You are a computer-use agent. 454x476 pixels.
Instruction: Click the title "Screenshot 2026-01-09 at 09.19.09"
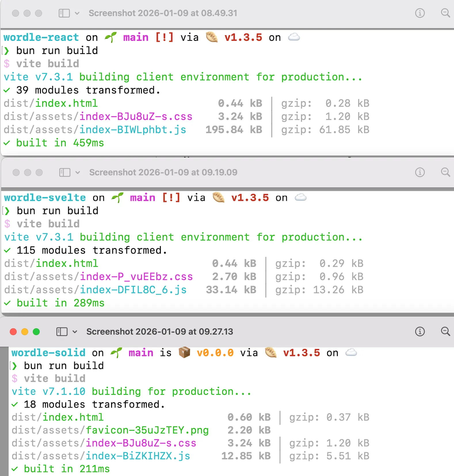[x=163, y=172]
